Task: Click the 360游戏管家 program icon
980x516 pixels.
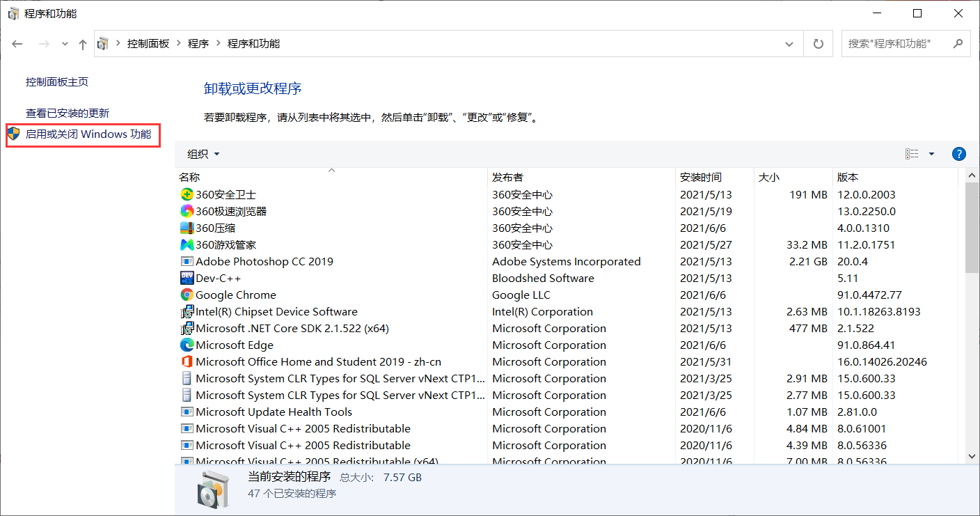Action: tap(187, 244)
